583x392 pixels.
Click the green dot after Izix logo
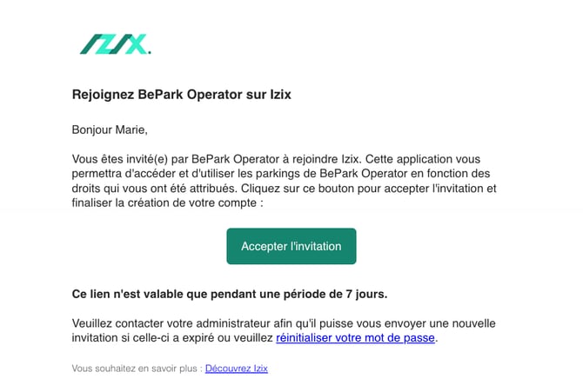pos(150,52)
